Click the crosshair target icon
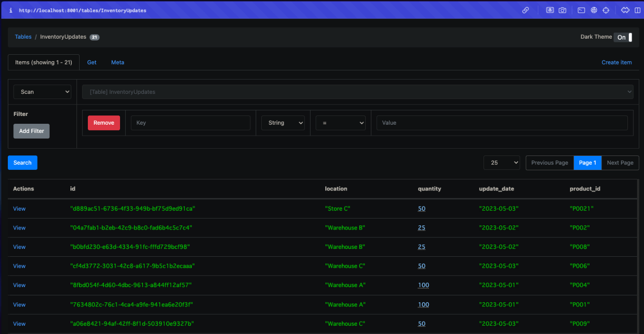The width and height of the screenshot is (644, 334). 606,10
